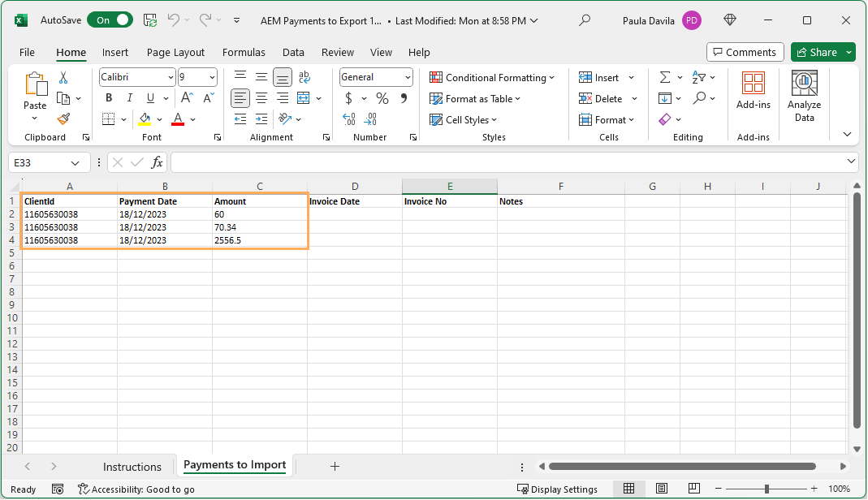The image size is (868, 500).
Task: Apply percent style to cells
Action: (x=382, y=98)
